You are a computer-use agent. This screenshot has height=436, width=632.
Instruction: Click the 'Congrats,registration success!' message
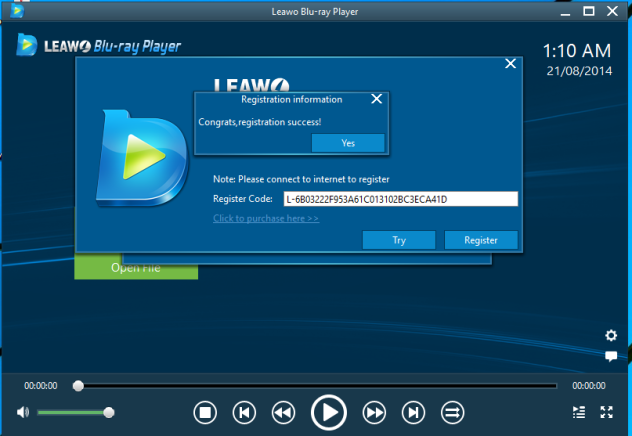click(260, 122)
